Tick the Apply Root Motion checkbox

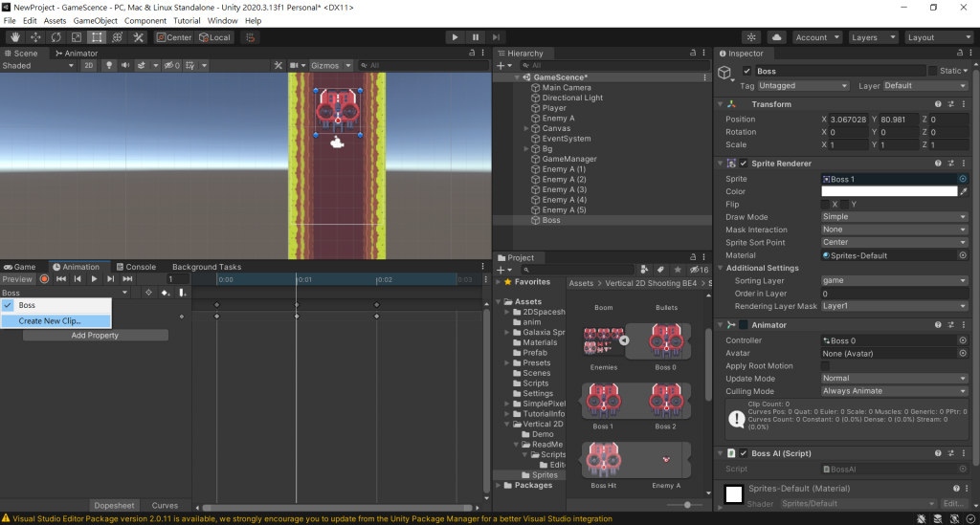(x=826, y=366)
